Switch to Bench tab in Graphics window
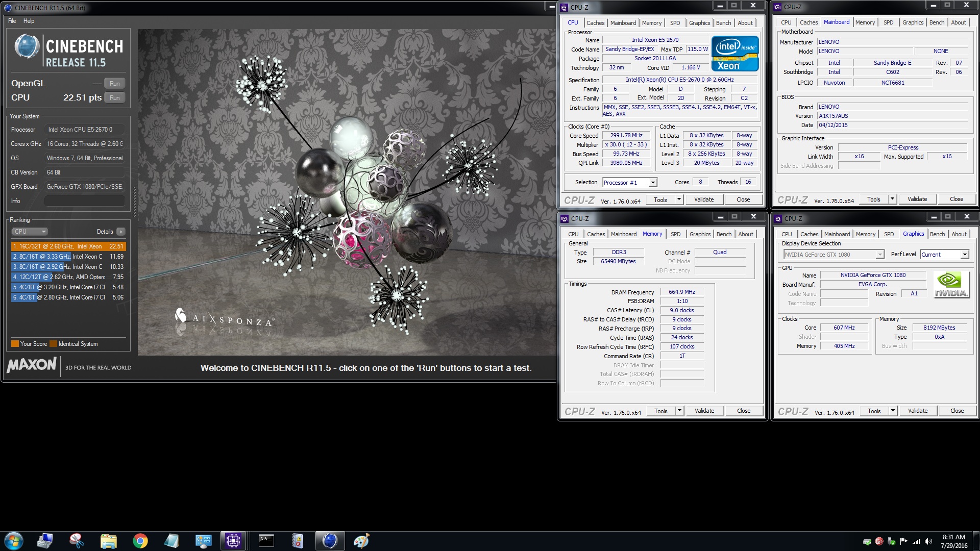Screen dimensions: 980x551 tap(937, 234)
